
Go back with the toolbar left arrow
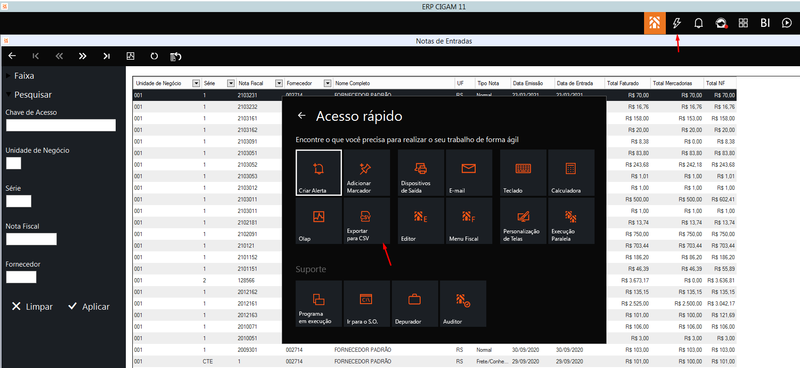pos(12,56)
